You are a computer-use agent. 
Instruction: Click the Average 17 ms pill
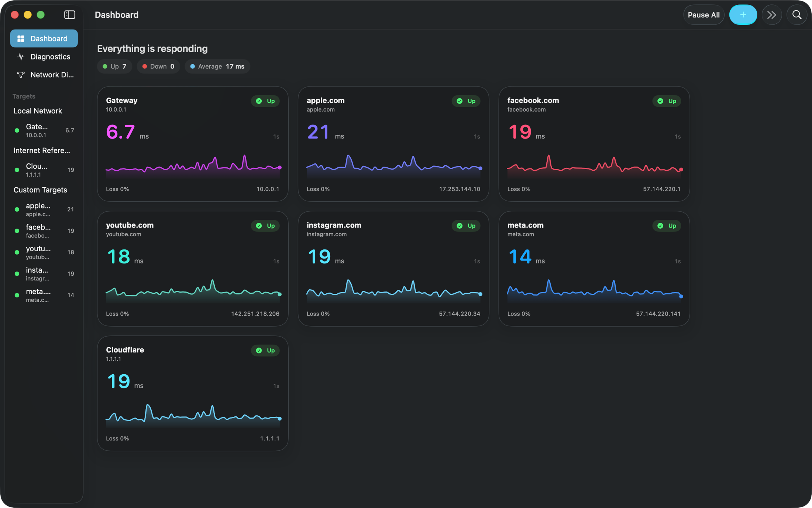(x=217, y=67)
